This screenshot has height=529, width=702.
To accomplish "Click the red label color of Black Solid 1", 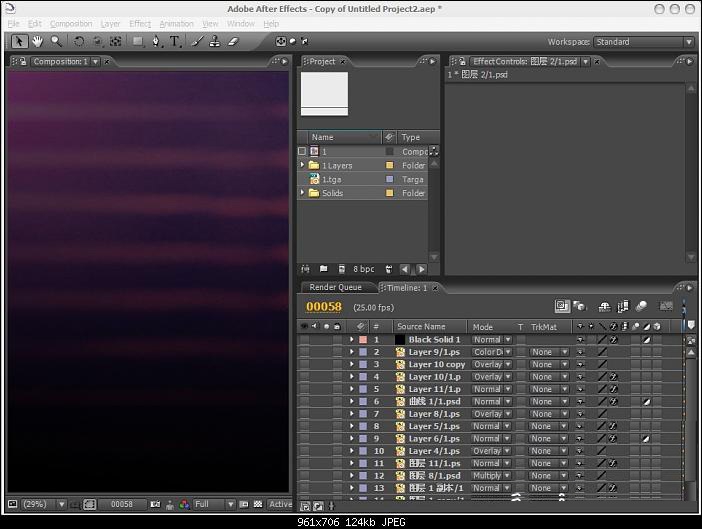I will pyautogui.click(x=363, y=340).
